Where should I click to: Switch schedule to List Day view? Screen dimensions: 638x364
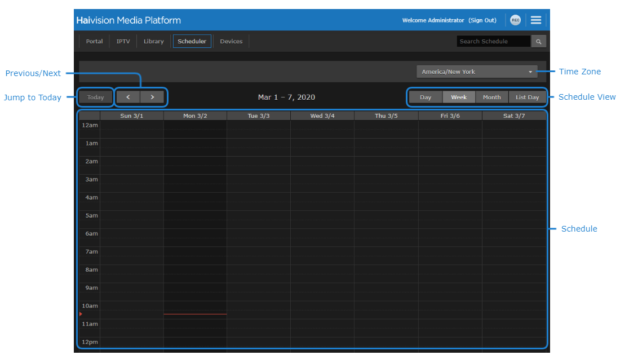tap(528, 97)
